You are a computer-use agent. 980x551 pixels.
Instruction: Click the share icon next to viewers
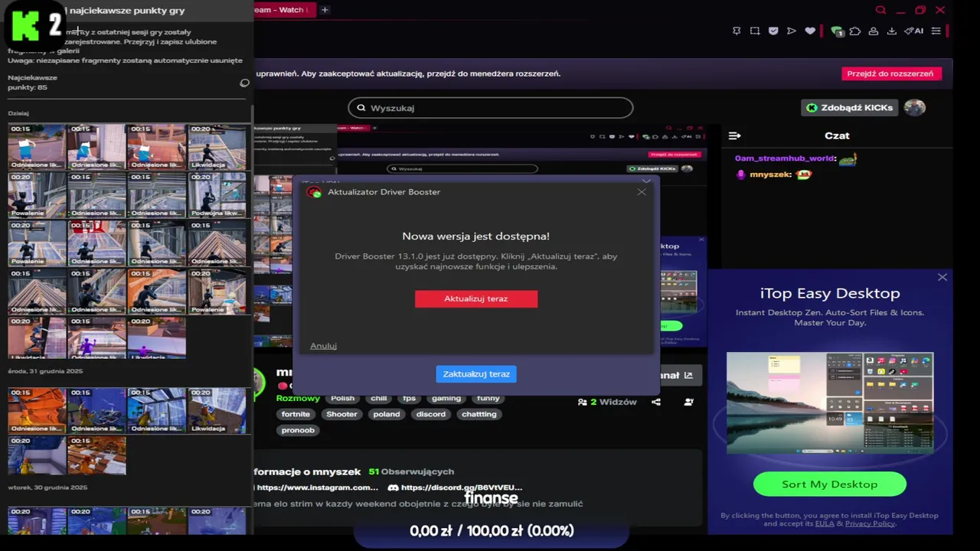(656, 402)
